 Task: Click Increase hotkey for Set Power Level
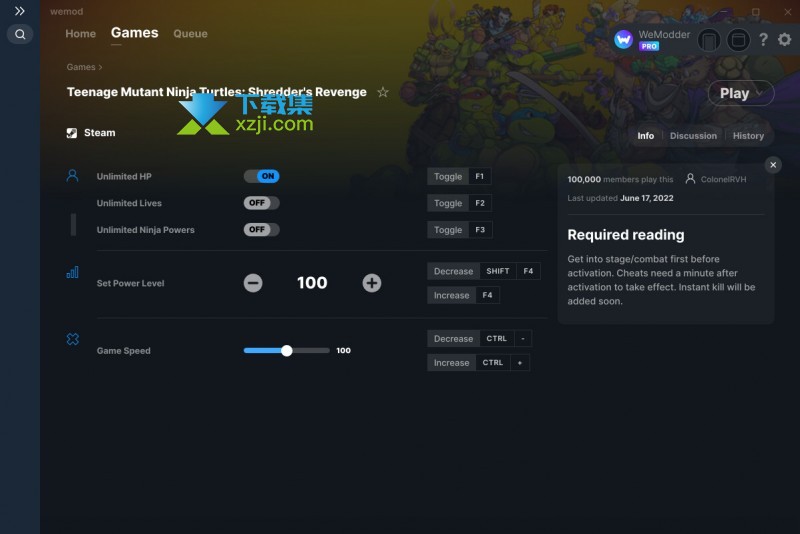[x=452, y=295]
